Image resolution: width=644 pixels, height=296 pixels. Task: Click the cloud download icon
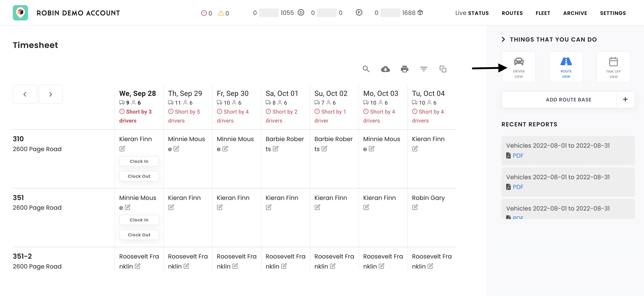point(385,69)
